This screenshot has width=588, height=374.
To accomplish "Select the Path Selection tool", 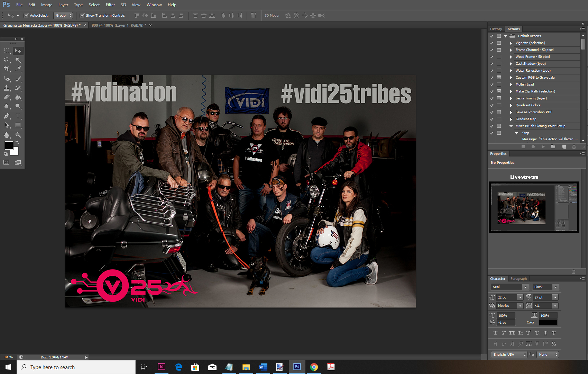I will click(7, 125).
